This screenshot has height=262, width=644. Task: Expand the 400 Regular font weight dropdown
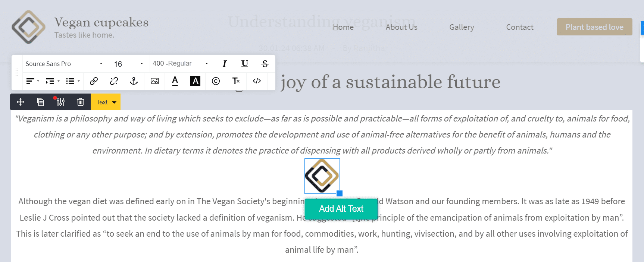(180, 64)
